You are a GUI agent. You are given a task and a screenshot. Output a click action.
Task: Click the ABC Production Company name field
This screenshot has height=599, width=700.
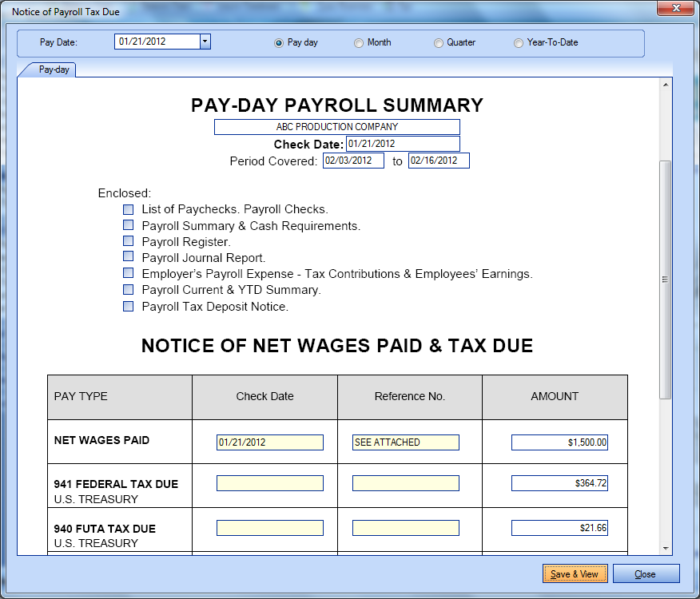(336, 127)
